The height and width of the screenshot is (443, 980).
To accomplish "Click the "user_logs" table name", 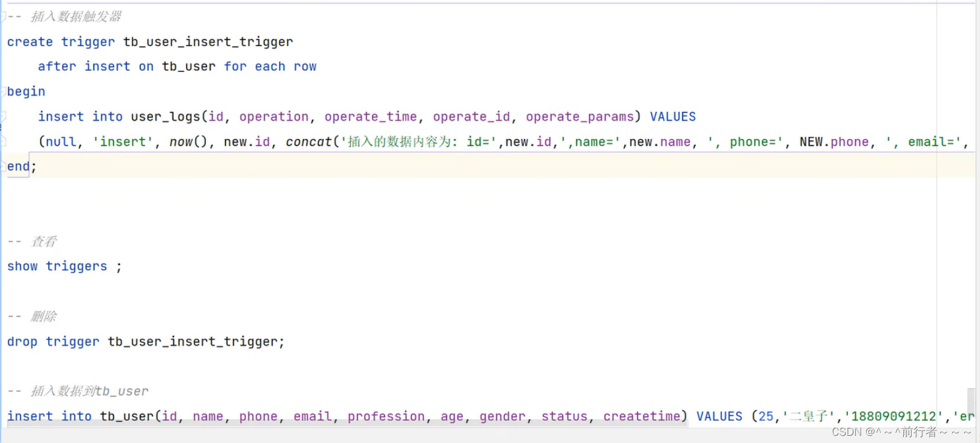I will (x=166, y=117).
